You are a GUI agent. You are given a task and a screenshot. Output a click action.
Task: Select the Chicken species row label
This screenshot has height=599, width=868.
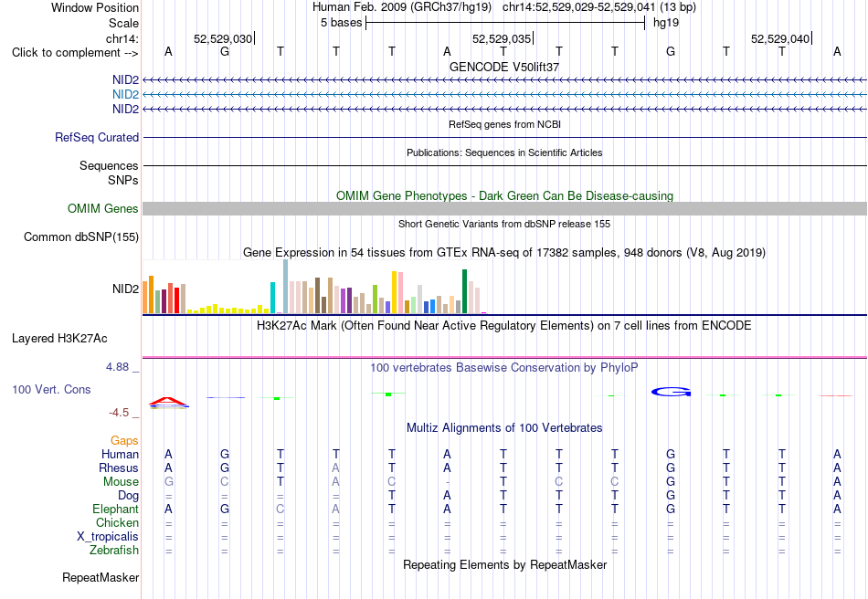point(117,522)
